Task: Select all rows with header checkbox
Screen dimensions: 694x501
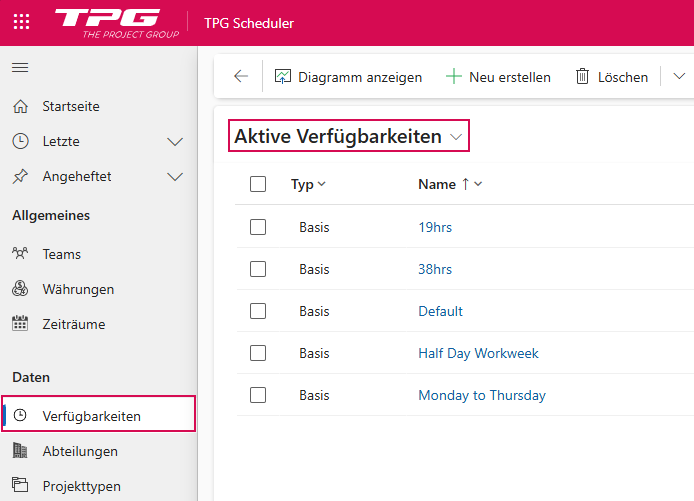Action: [x=258, y=184]
